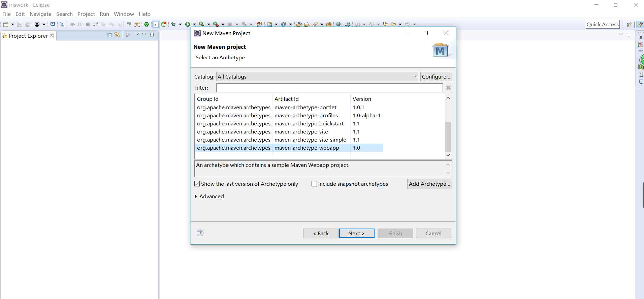Click the Resume debug toolbar icon
644x299 pixels.
(x=72, y=24)
